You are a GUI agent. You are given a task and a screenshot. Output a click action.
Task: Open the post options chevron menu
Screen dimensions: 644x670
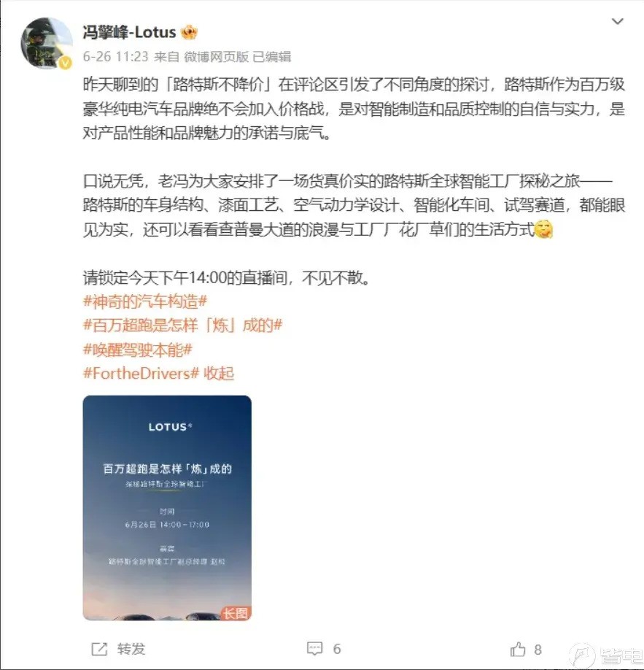(x=618, y=21)
